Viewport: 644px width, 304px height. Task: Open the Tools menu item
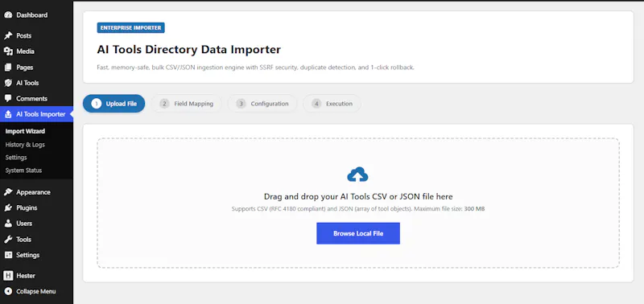coord(36,239)
